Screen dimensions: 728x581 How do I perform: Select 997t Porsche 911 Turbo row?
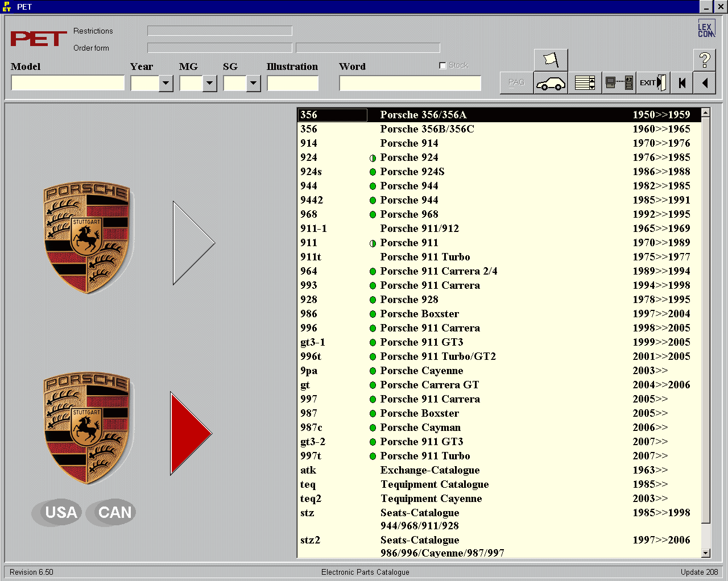499,456
